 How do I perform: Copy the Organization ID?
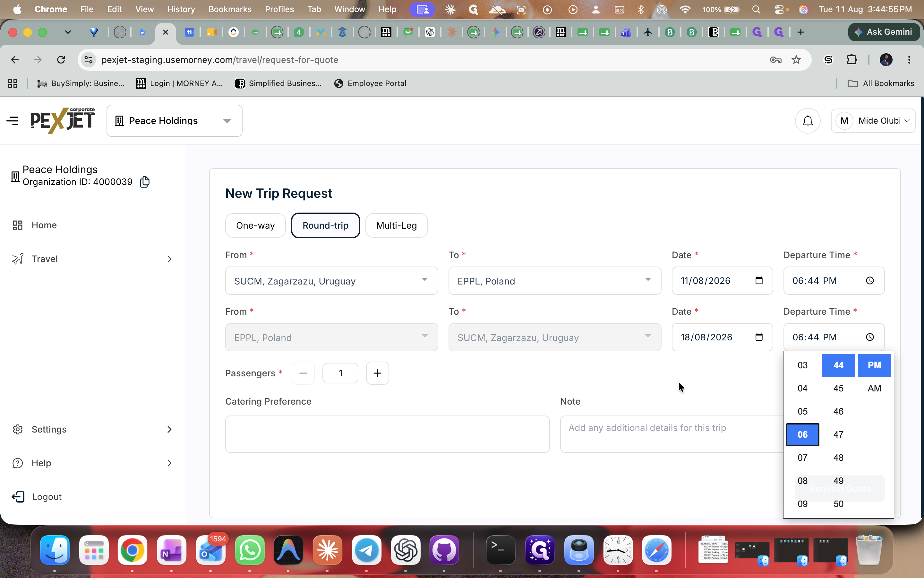point(145,182)
